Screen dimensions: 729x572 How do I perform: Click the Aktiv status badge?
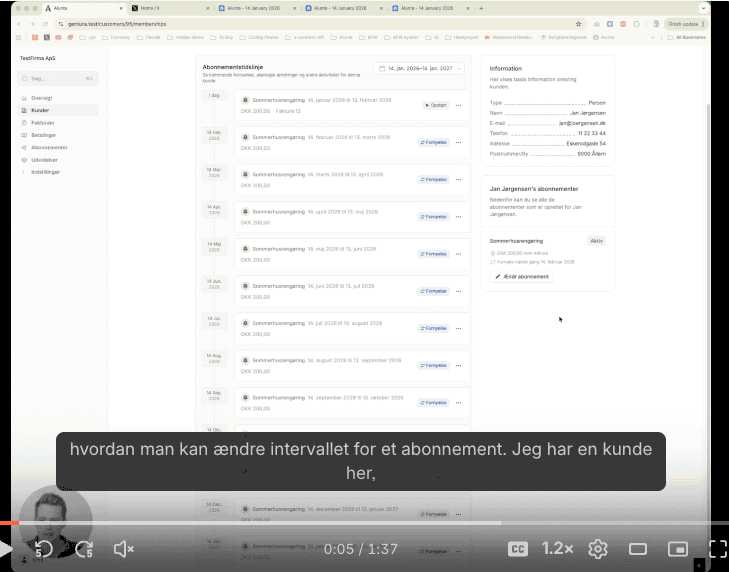click(x=596, y=241)
